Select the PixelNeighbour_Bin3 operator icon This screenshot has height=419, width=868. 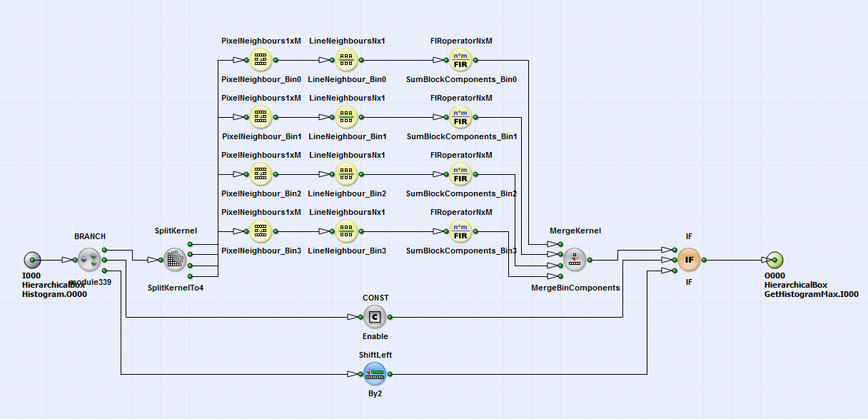point(261,231)
